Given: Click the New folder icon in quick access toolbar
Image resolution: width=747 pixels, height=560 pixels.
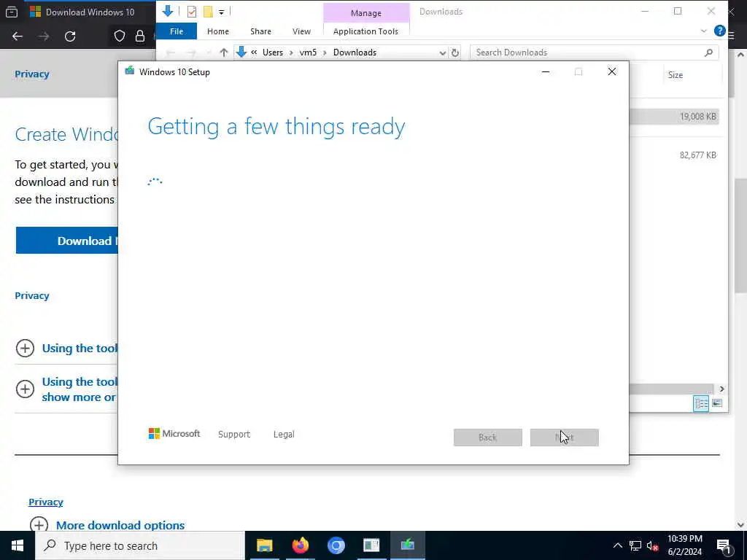Looking at the screenshot, I should point(208,12).
